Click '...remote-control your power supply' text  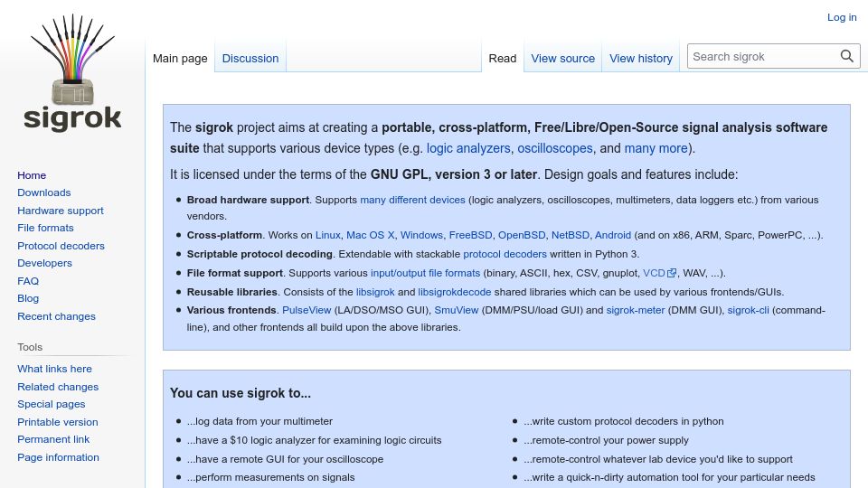pyautogui.click(x=606, y=440)
